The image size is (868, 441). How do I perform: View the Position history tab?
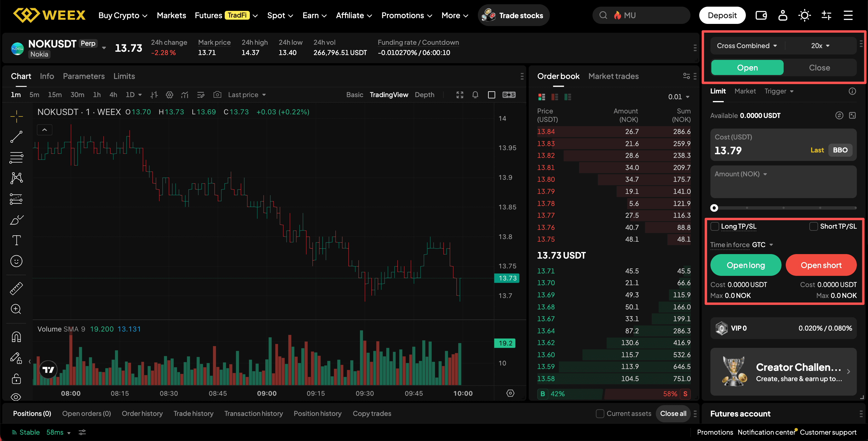pos(318,414)
